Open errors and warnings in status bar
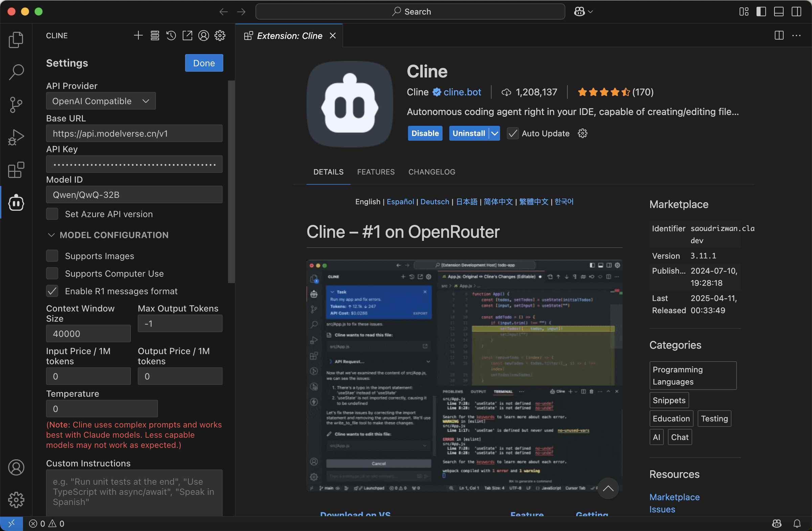The image size is (812, 531). coord(47,524)
